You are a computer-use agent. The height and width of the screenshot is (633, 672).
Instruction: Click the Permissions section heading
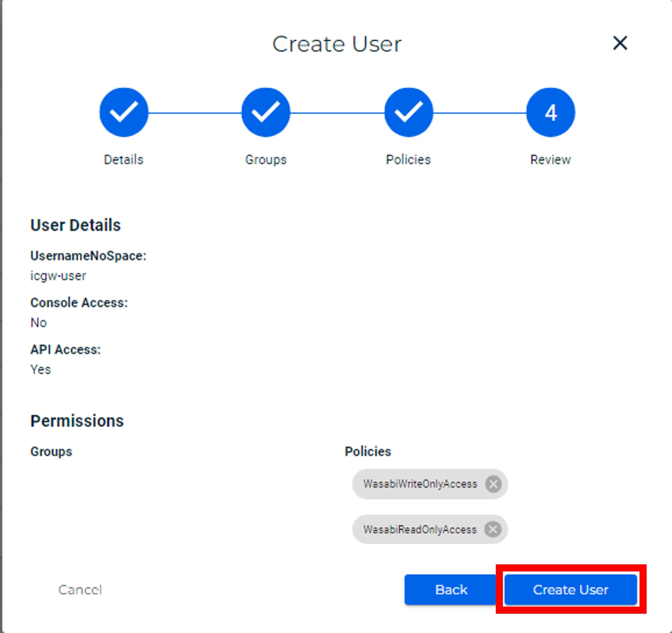point(77,421)
